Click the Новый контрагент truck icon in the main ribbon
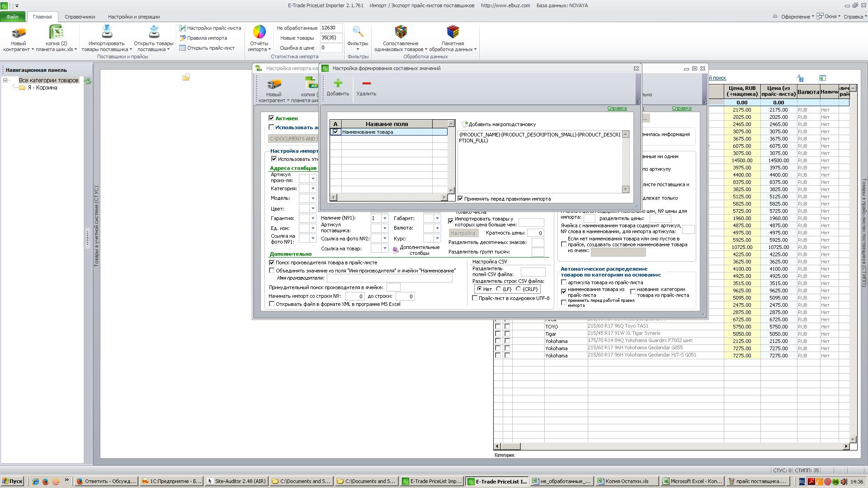 pyautogui.click(x=19, y=33)
